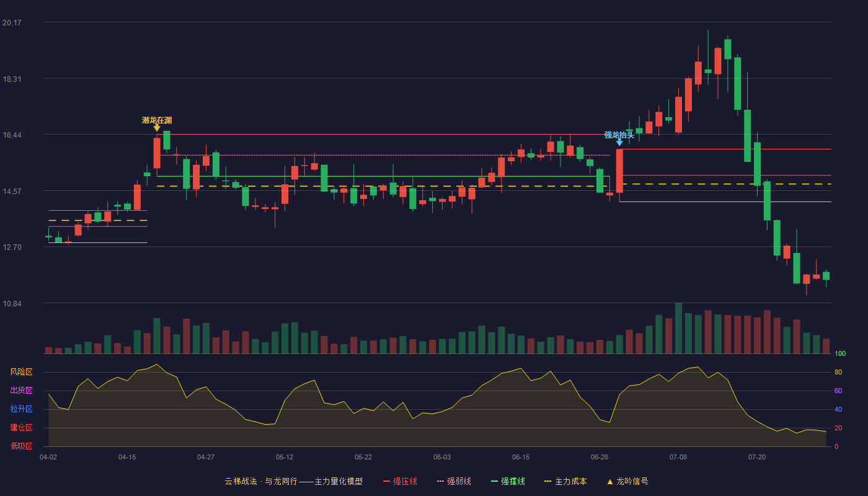
Task: Click the 10.84 price axis label
Action: (x=12, y=304)
